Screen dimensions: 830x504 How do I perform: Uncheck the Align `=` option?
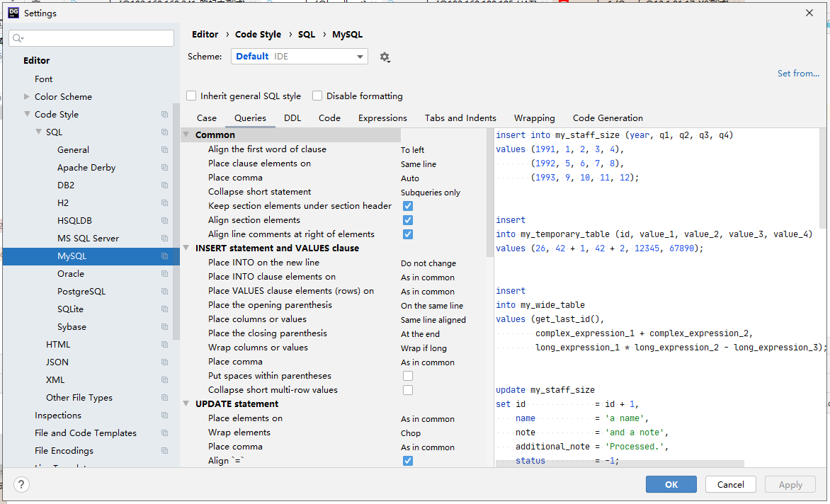[408, 461]
